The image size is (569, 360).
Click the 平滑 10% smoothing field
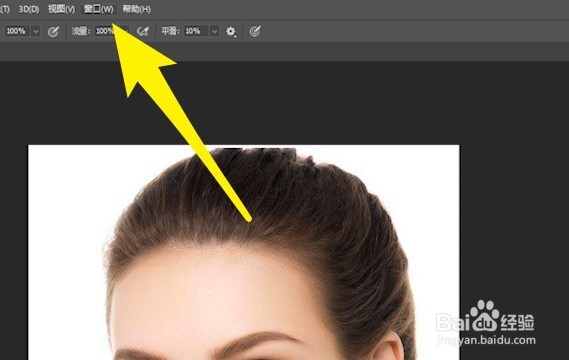[x=196, y=31]
